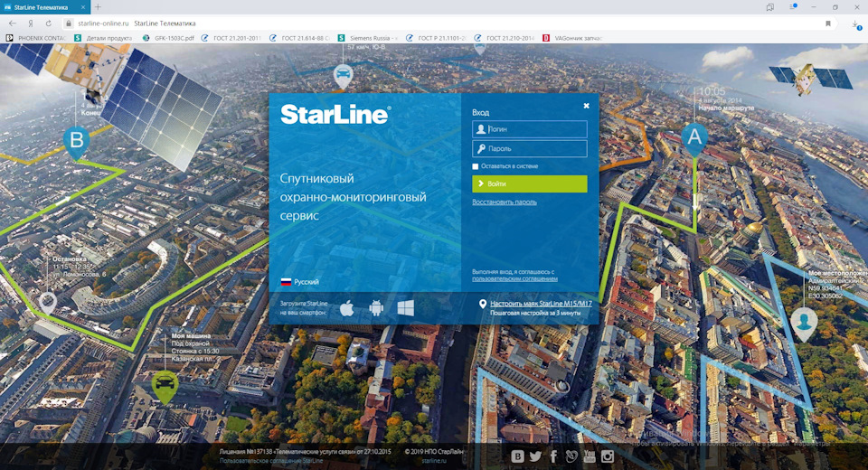Click the map marker B pin
This screenshot has height=470, width=868.
coord(76,142)
